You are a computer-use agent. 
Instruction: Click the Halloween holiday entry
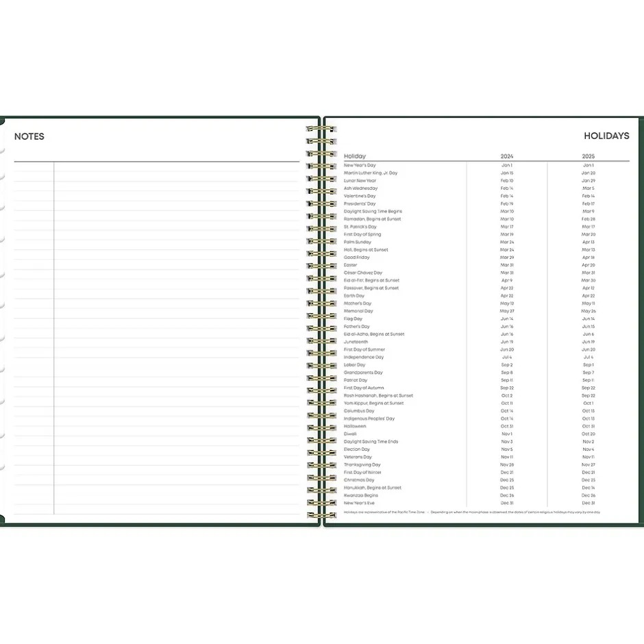(355, 426)
